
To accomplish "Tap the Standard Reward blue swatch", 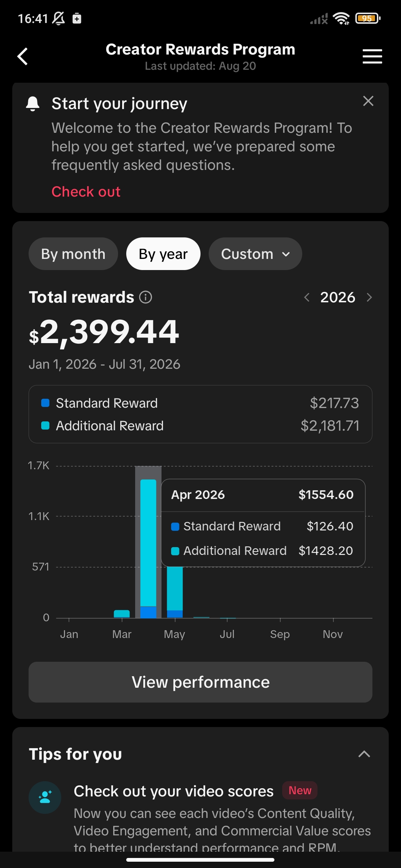I will [x=45, y=403].
